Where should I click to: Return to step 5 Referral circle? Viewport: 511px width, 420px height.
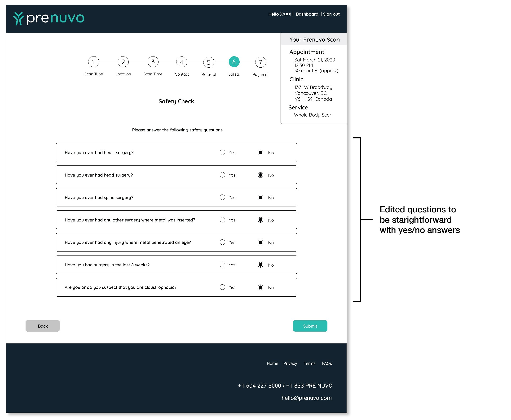(x=208, y=62)
